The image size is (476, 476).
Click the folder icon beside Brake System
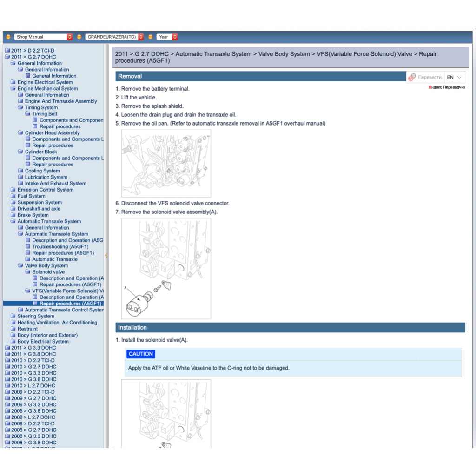pos(13,215)
